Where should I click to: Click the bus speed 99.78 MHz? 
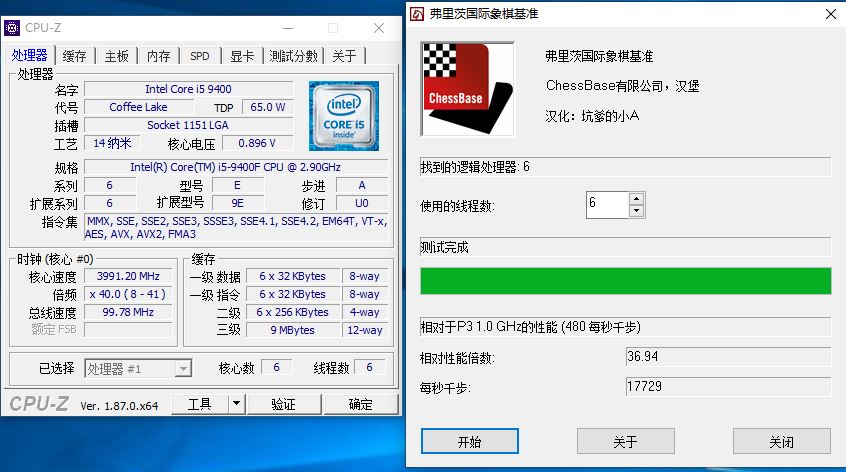pyautogui.click(x=128, y=312)
